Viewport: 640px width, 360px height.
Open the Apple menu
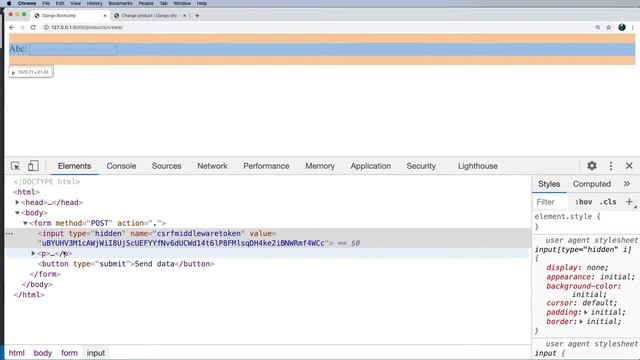(9, 3)
